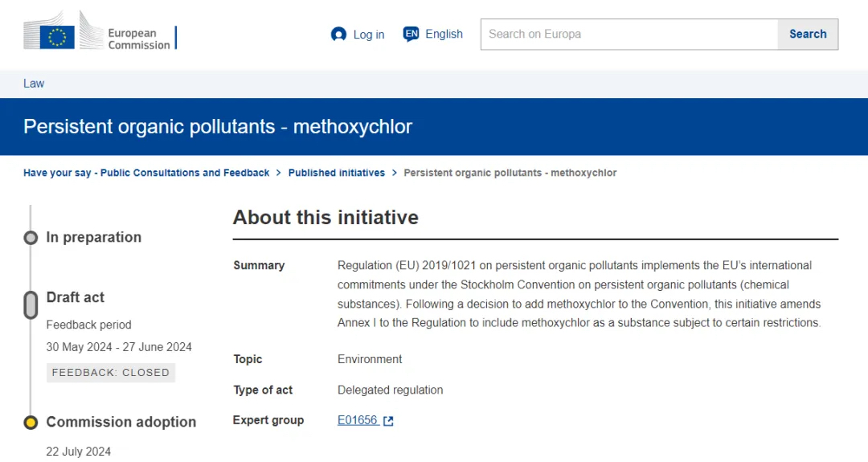
Task: Click the Log in user icon
Action: pos(338,35)
